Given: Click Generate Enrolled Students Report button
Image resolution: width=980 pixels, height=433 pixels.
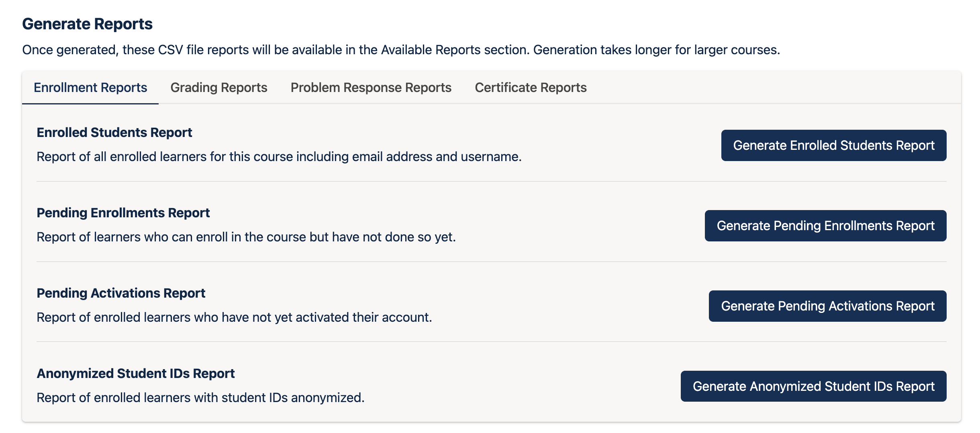Looking at the screenshot, I should [x=834, y=145].
